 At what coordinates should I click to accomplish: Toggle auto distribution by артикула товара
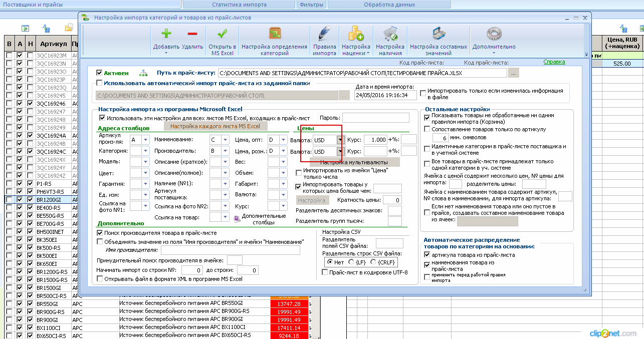click(427, 255)
